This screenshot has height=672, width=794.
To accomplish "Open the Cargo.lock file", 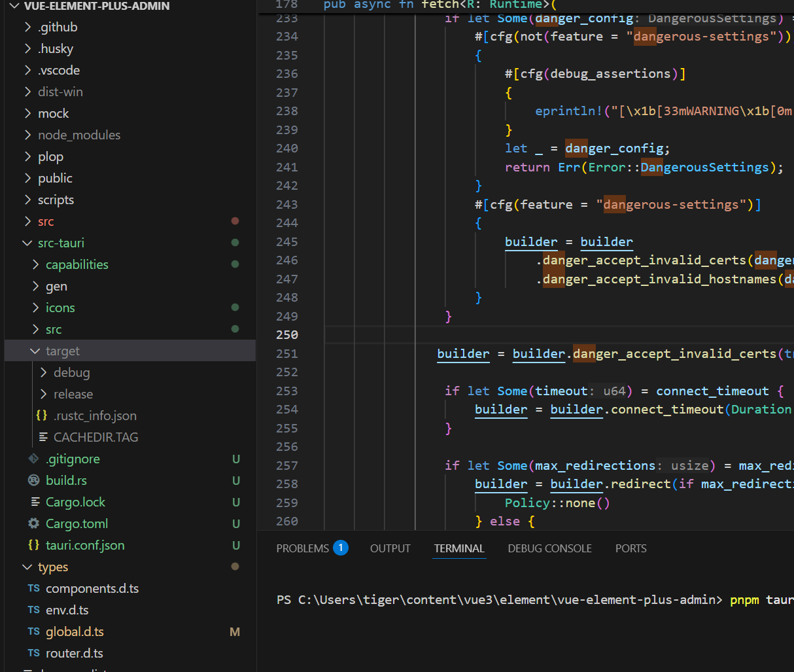I will pos(75,502).
